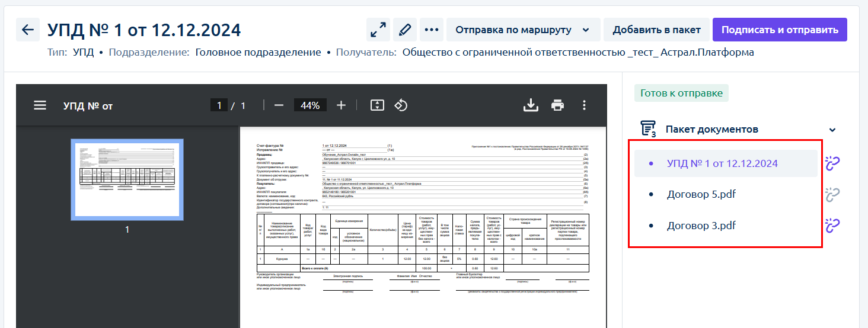Fit PDF page to window
This screenshot has height=328, width=868.
(x=377, y=105)
